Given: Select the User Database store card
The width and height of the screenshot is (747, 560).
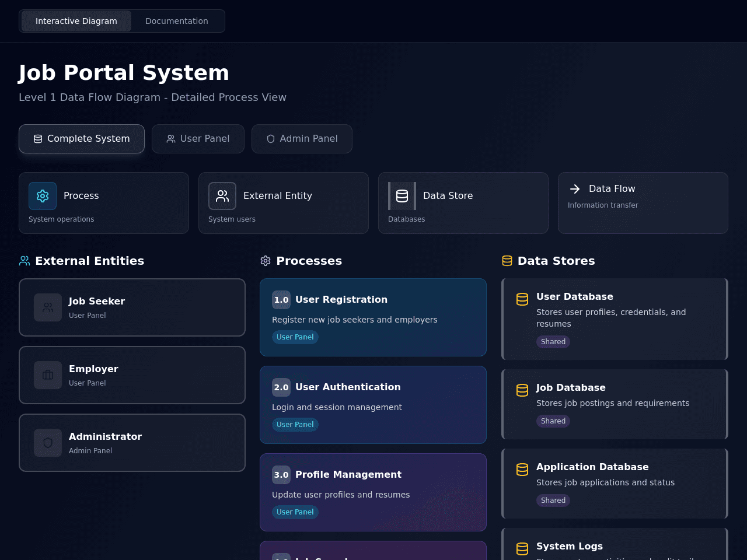Looking at the screenshot, I should click(x=615, y=319).
